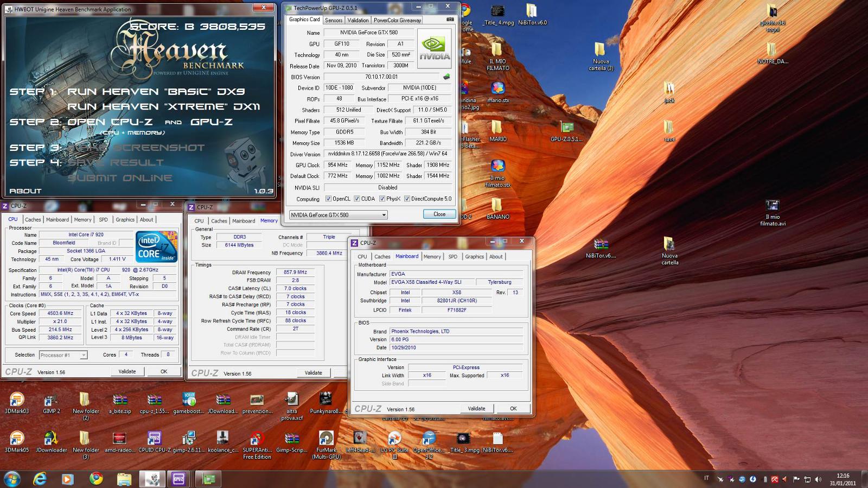Open Google Chrome from the taskbar
The image size is (868, 488).
(x=96, y=479)
